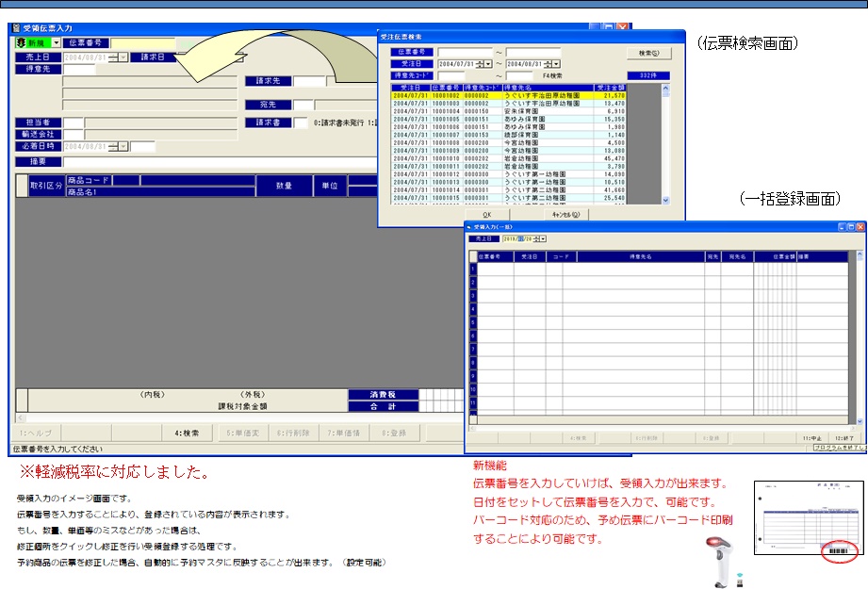Click the 7:単価情 function button
The width and height of the screenshot is (868, 589).
(x=344, y=433)
